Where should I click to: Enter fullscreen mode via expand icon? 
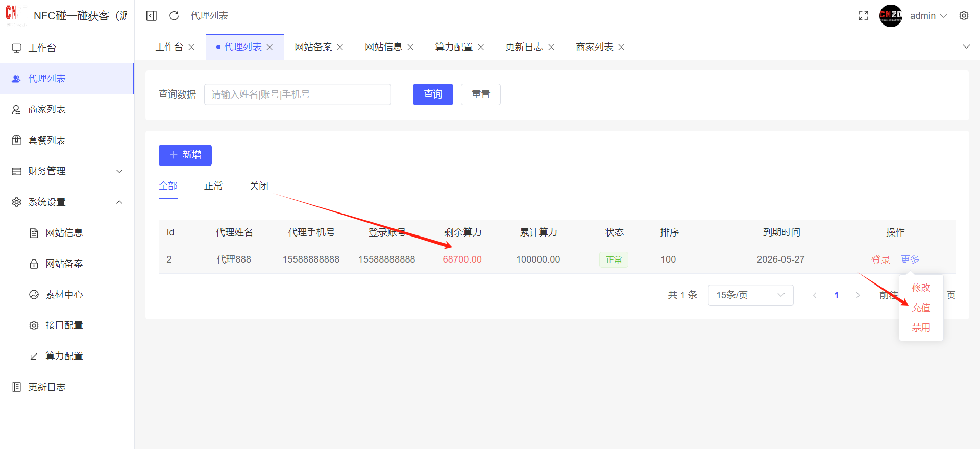click(863, 16)
